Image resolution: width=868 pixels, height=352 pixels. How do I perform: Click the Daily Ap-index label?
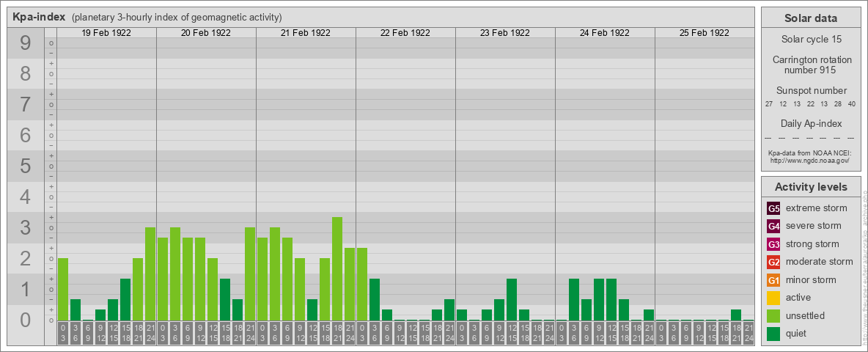click(811, 123)
